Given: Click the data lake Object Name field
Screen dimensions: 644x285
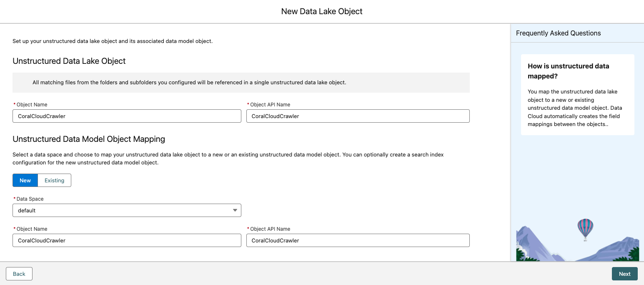Looking at the screenshot, I should pos(127,116).
